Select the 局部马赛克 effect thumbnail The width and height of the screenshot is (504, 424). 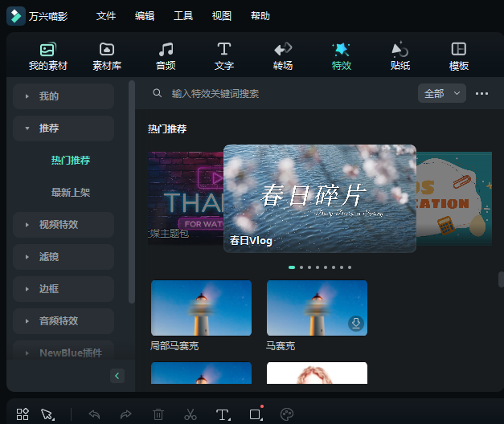[201, 308]
